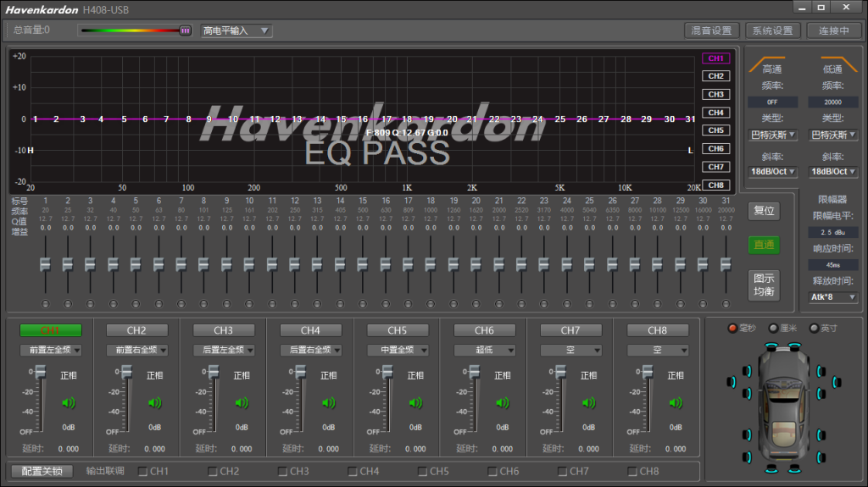Click the 配置关锁 config lock button

42,471
